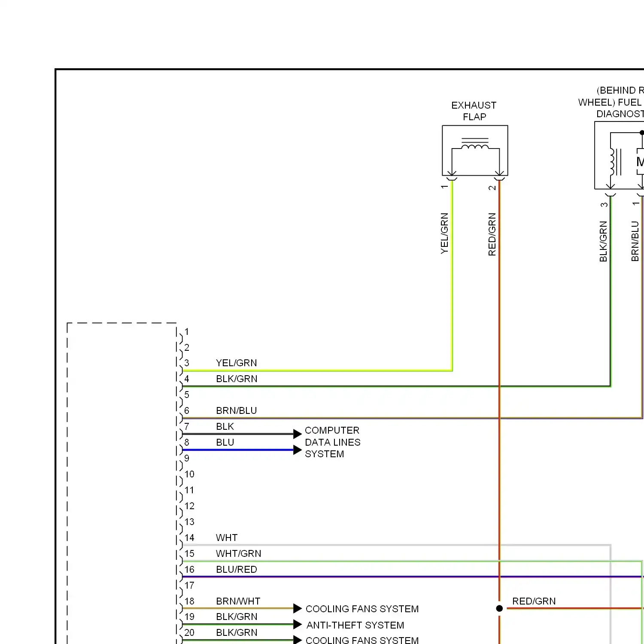Click connector pin number 9
Viewport: 644px width, 644px height.
187,458
